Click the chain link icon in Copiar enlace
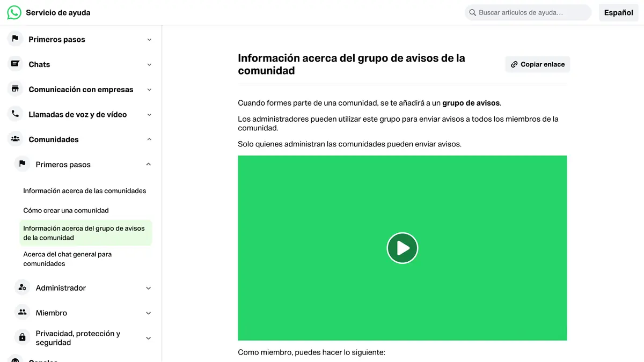This screenshot has width=644, height=362. [x=514, y=64]
